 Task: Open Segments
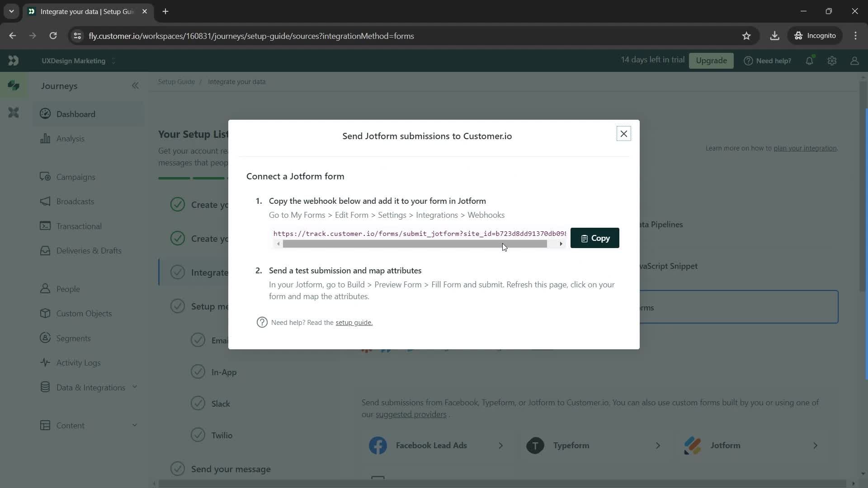88,338
